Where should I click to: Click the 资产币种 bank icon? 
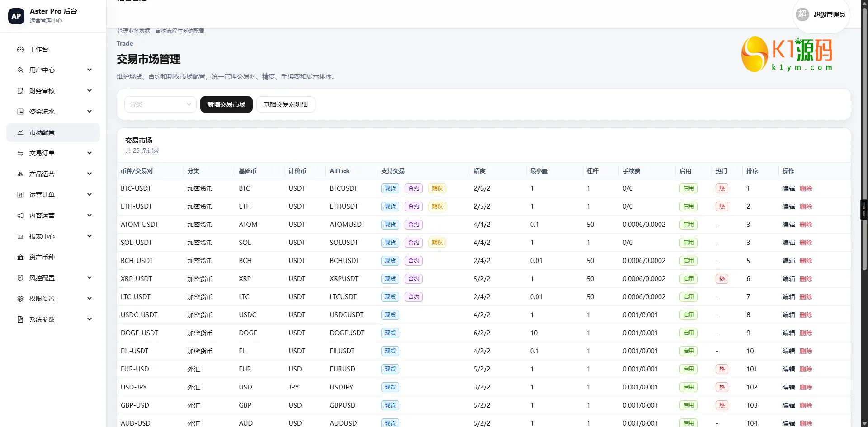click(x=20, y=257)
